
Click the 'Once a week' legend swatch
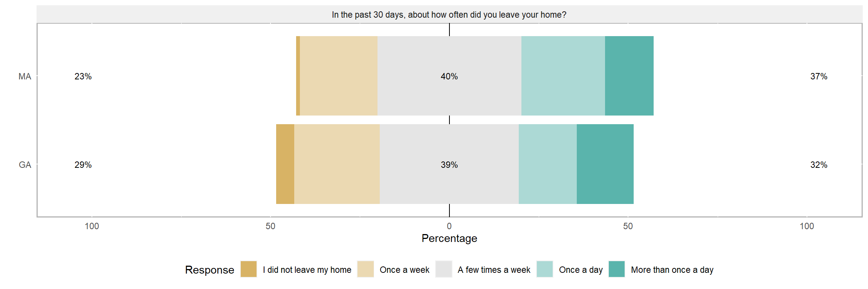[365, 269]
